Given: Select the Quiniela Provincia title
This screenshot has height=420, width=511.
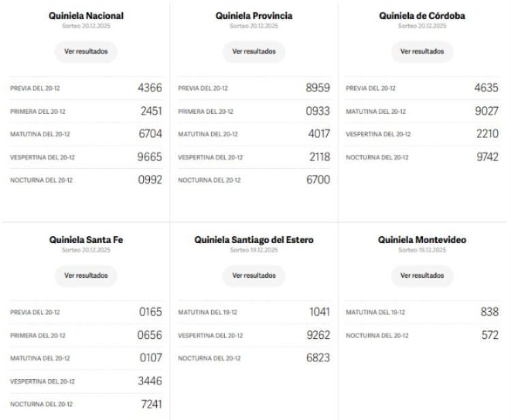Looking at the screenshot, I should (254, 16).
